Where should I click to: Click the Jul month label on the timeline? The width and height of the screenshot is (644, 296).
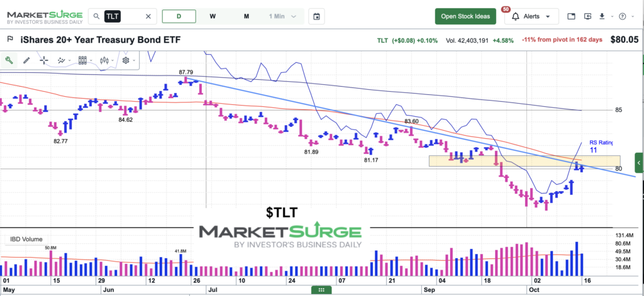(x=213, y=290)
